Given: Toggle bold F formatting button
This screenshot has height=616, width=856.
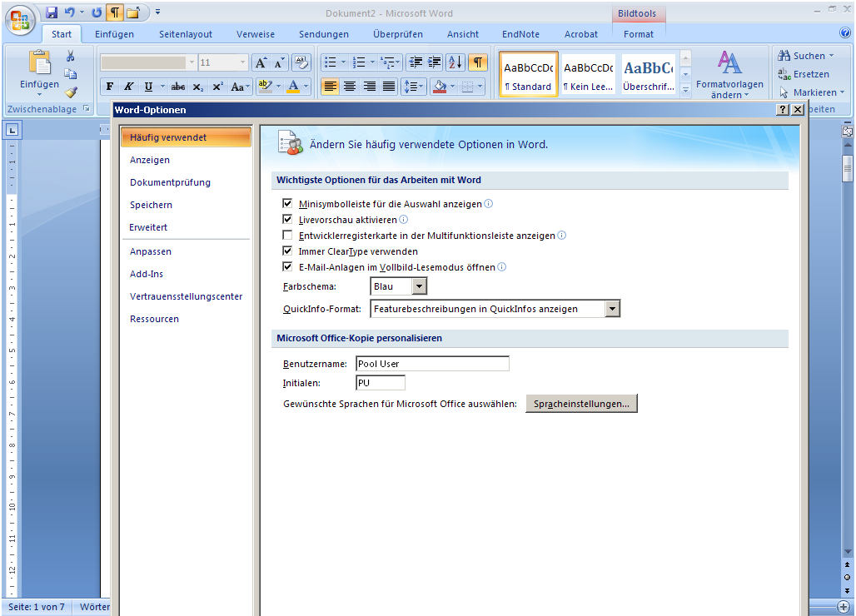Looking at the screenshot, I should click(110, 87).
